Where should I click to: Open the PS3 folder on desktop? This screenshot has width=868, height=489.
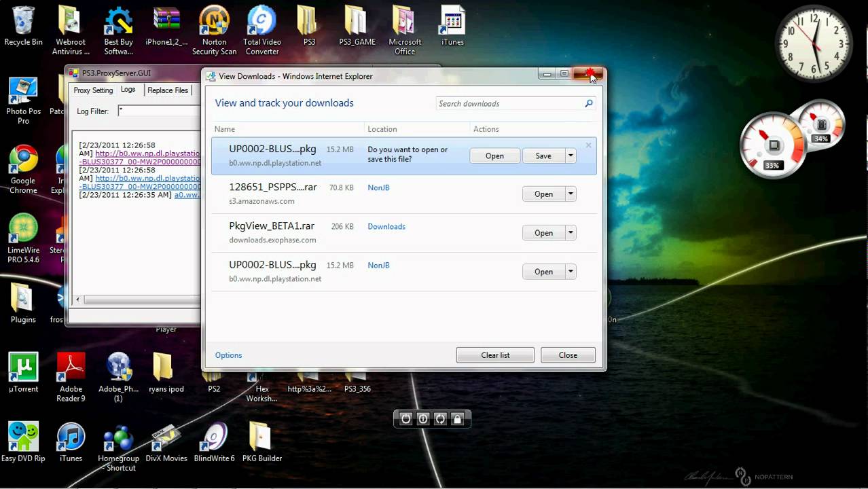coord(309,26)
